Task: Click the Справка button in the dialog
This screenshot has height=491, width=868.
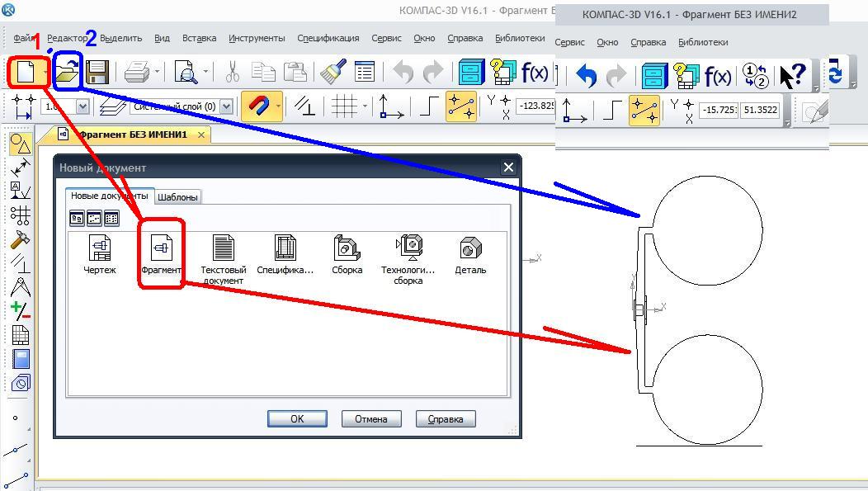Action: coord(446,419)
